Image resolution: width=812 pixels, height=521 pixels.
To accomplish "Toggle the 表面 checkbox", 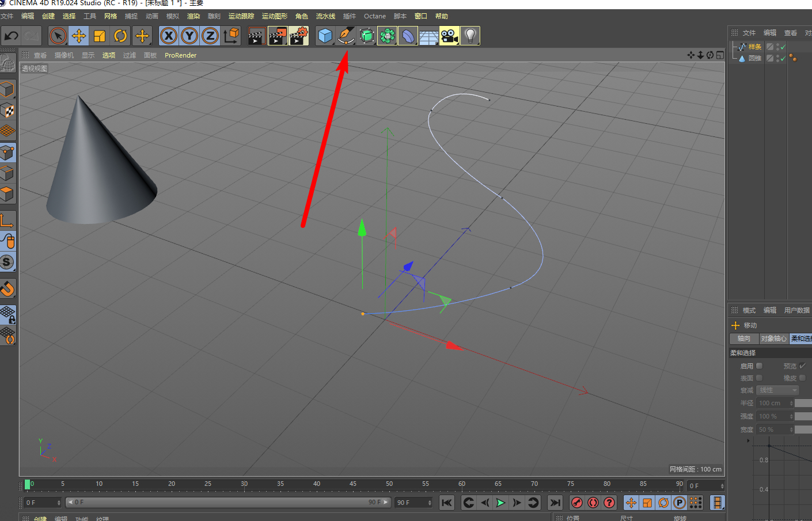I will click(x=760, y=378).
